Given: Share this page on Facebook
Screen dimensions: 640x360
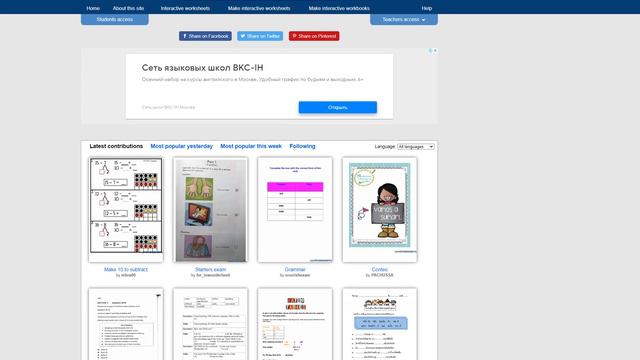Looking at the screenshot, I should click(x=205, y=36).
